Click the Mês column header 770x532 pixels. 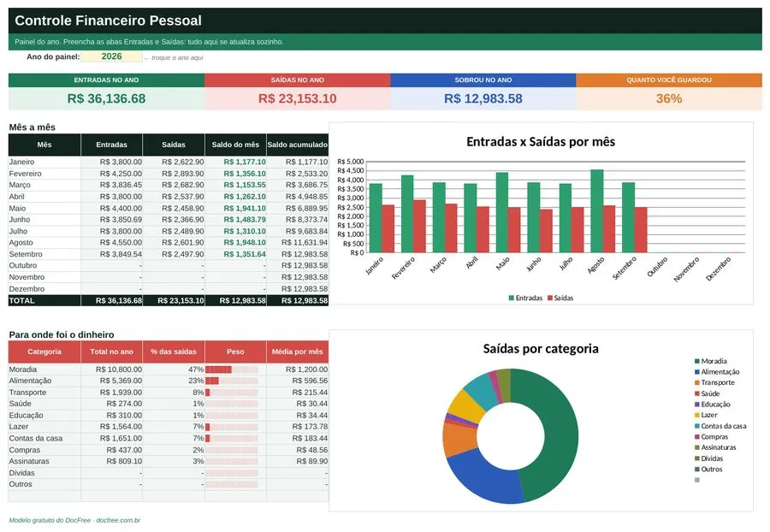click(x=44, y=145)
